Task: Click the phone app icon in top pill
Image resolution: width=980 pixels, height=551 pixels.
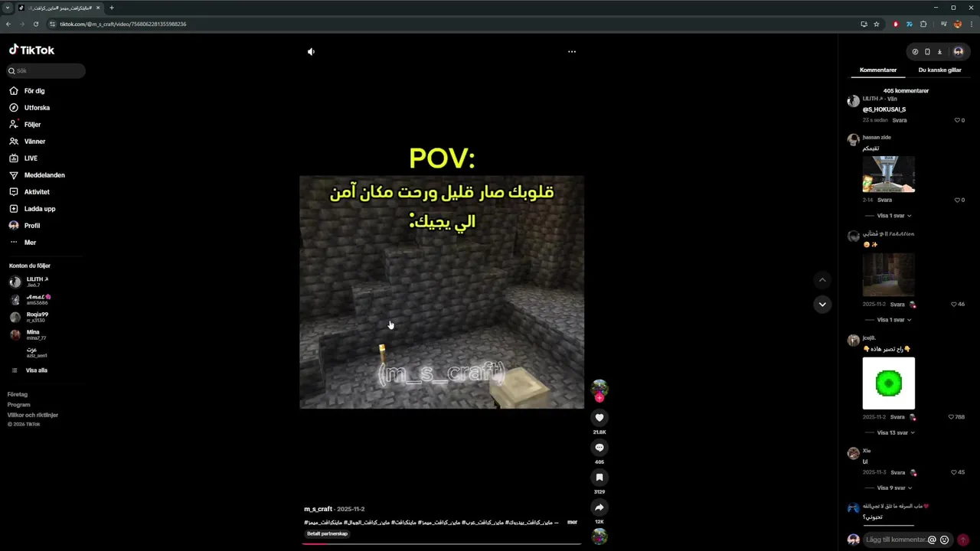Action: (927, 52)
